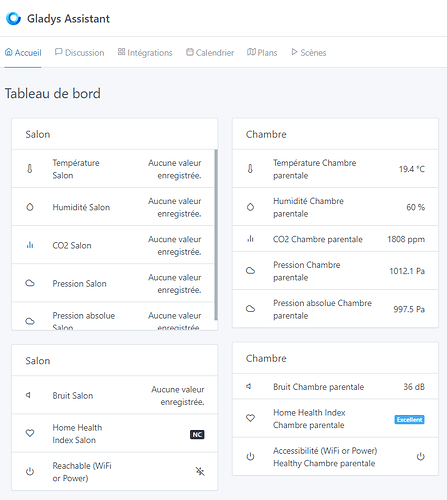Click the Bruit Salon label
Image resolution: width=447 pixels, height=500 pixels.
pyautogui.click(x=73, y=396)
